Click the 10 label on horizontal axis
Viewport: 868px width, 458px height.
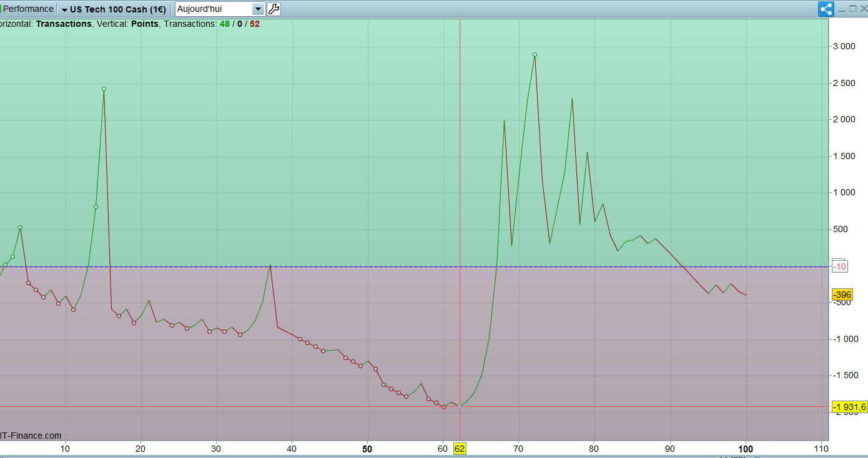point(65,449)
